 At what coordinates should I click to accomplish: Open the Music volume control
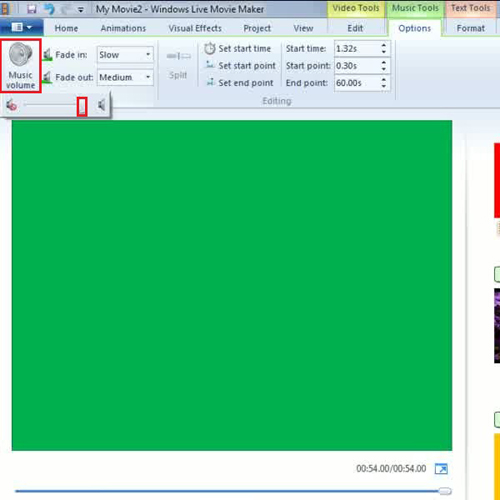(21, 66)
